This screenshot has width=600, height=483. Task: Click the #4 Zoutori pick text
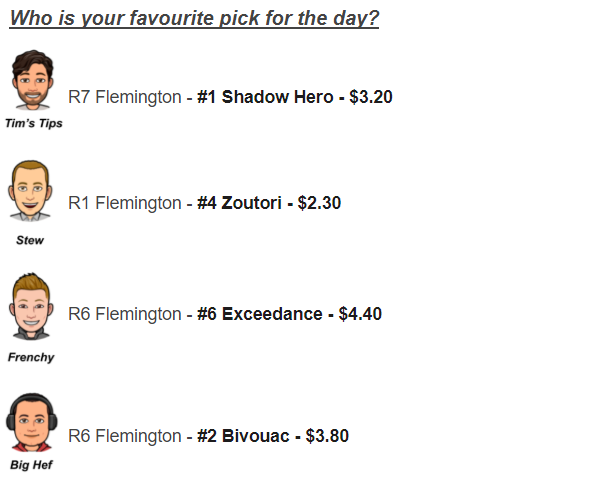239,203
